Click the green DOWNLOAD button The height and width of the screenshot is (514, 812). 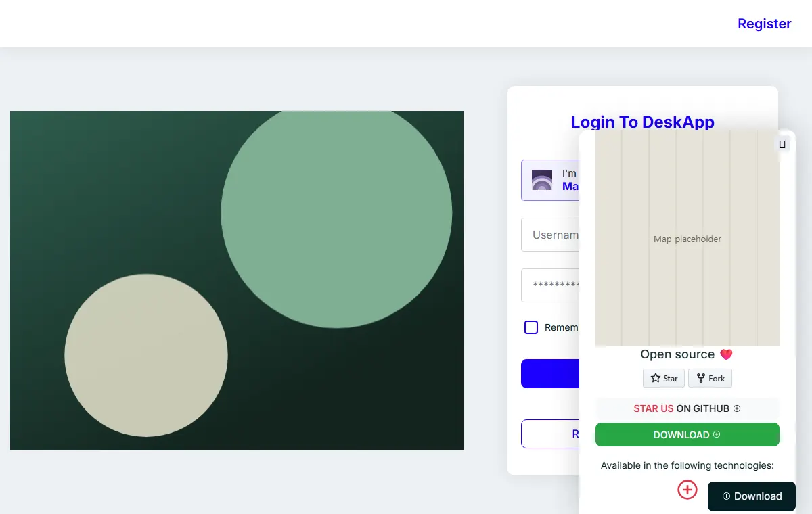tap(687, 434)
